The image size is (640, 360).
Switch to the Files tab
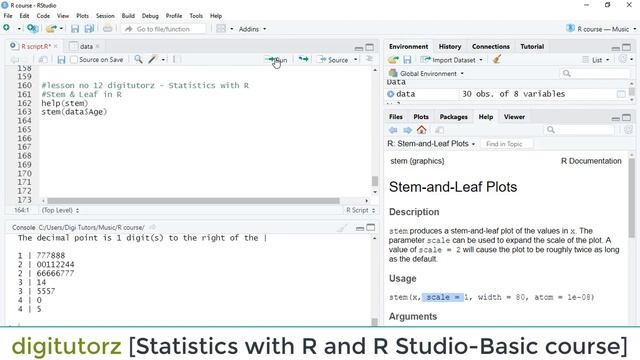[396, 117]
